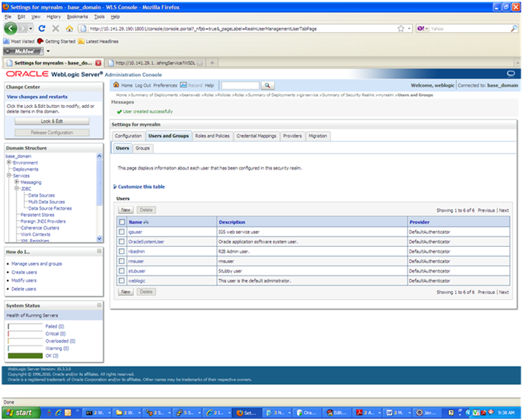Click the Windows Start button
The image size is (522, 420).
click(x=21, y=413)
